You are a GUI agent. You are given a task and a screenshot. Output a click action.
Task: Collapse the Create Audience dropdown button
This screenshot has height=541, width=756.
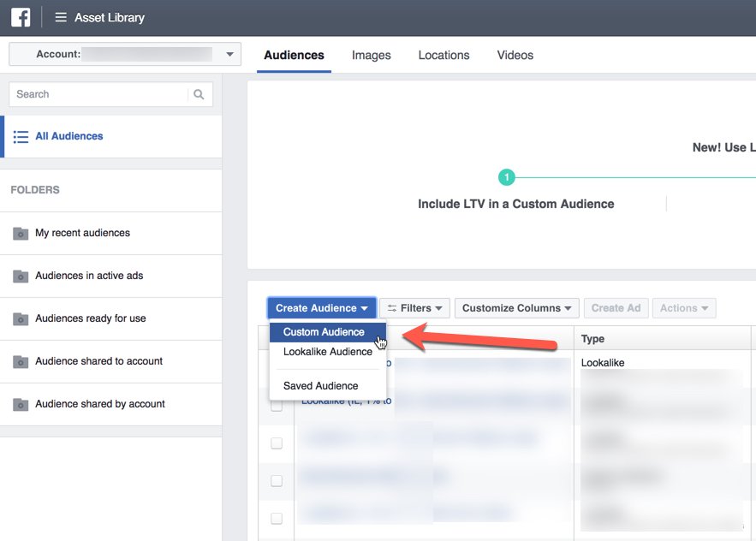coord(322,308)
